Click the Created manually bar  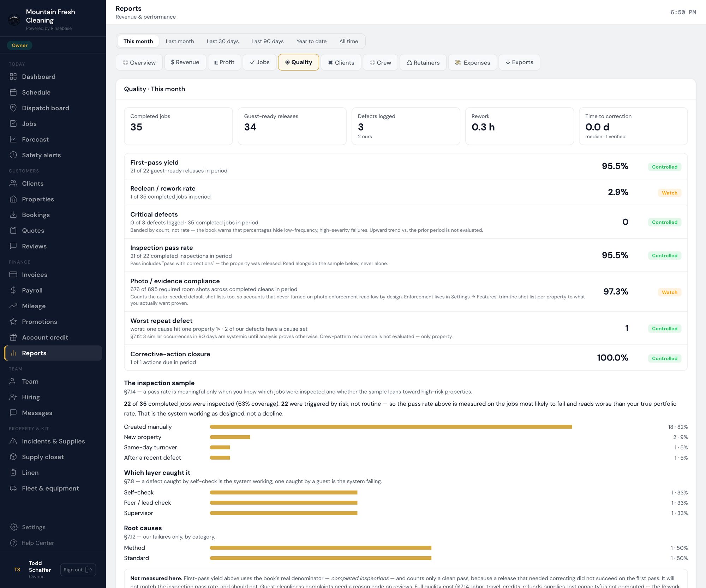(391, 427)
